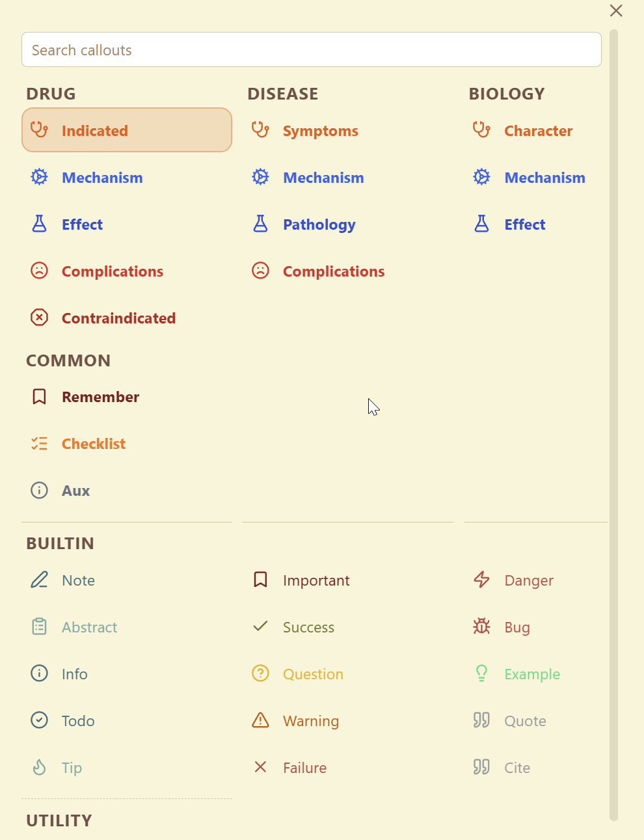Select the Abstract callout type
644x840 pixels.
point(89,627)
